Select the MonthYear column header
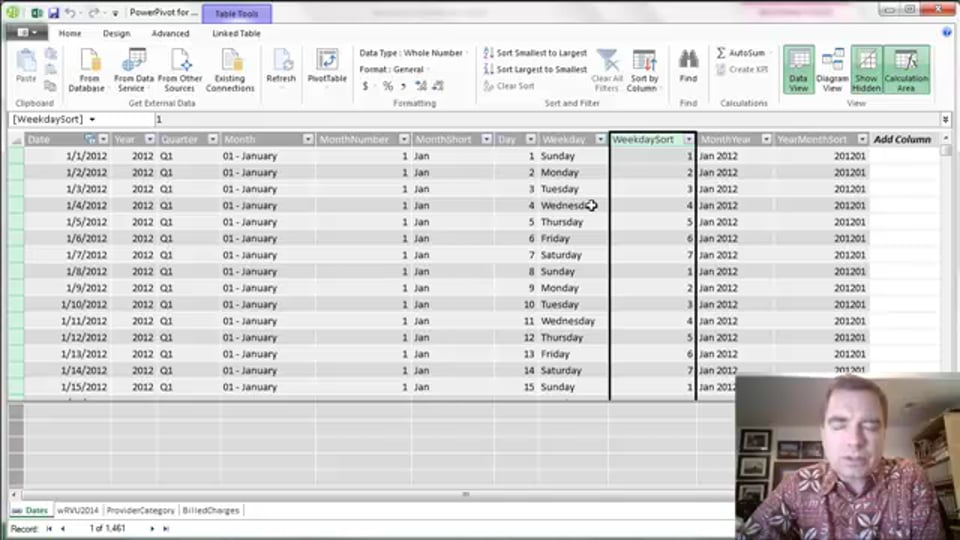The height and width of the screenshot is (540, 960). (x=726, y=140)
